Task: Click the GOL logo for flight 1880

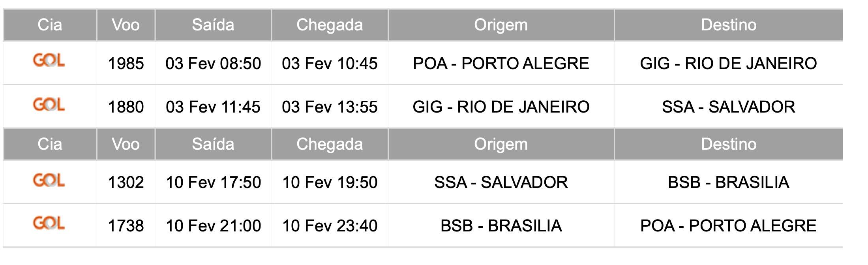Action: click(x=49, y=105)
